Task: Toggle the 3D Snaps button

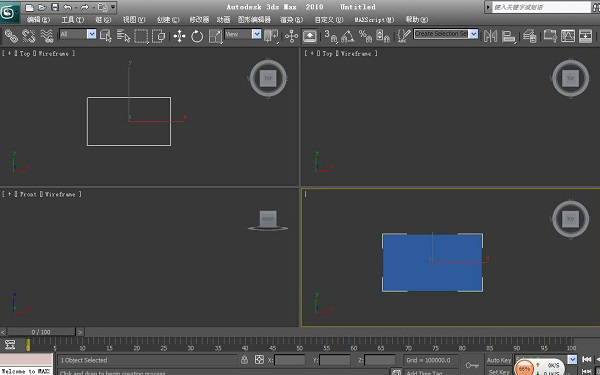Action: pos(330,36)
